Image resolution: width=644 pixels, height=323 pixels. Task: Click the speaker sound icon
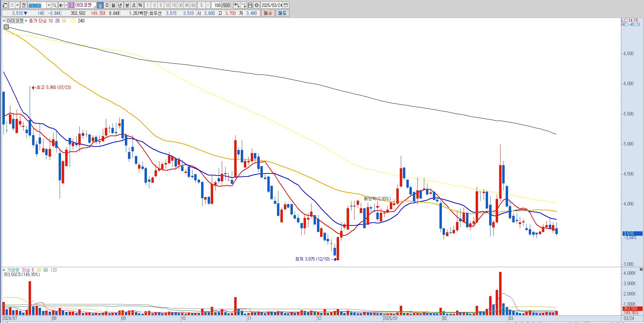(x=61, y=5)
